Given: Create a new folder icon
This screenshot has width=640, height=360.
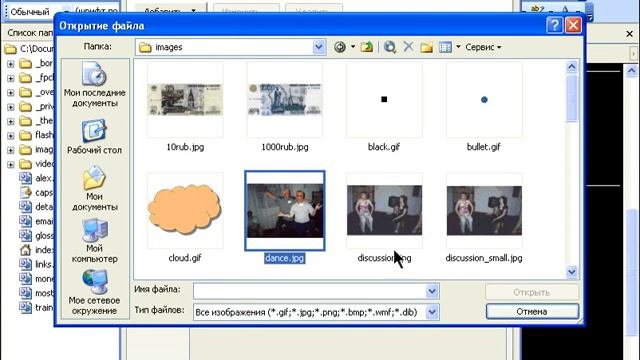Looking at the screenshot, I should coord(426,47).
